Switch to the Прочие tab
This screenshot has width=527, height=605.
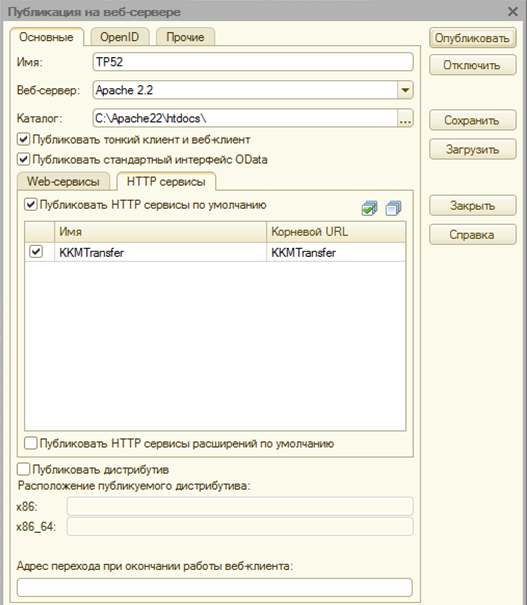[x=185, y=37]
